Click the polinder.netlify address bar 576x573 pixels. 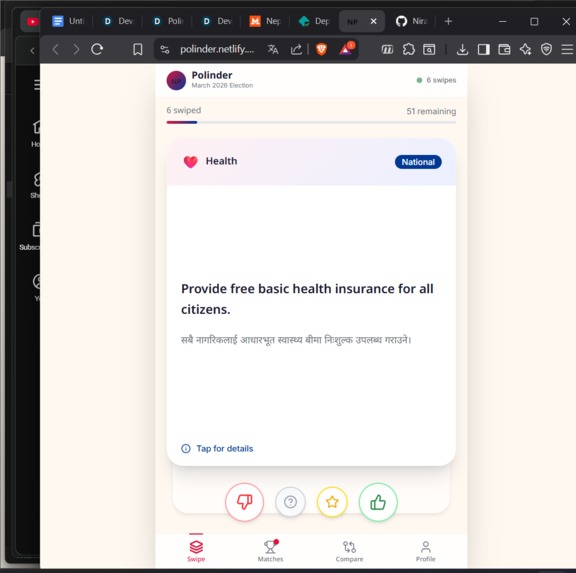(217, 49)
